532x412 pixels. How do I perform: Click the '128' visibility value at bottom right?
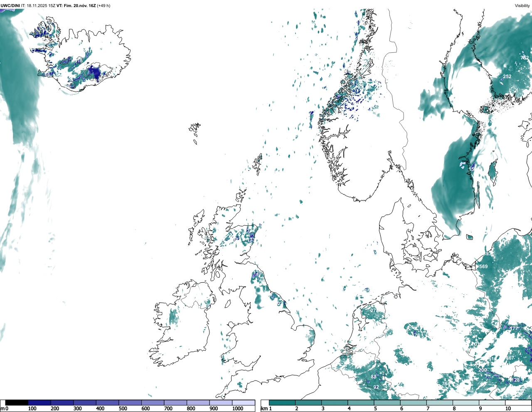click(x=516, y=380)
